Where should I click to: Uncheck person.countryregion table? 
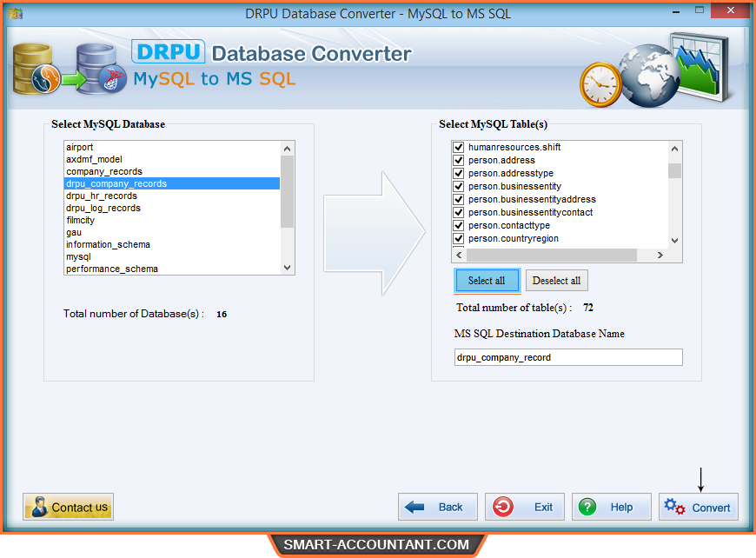click(x=459, y=238)
